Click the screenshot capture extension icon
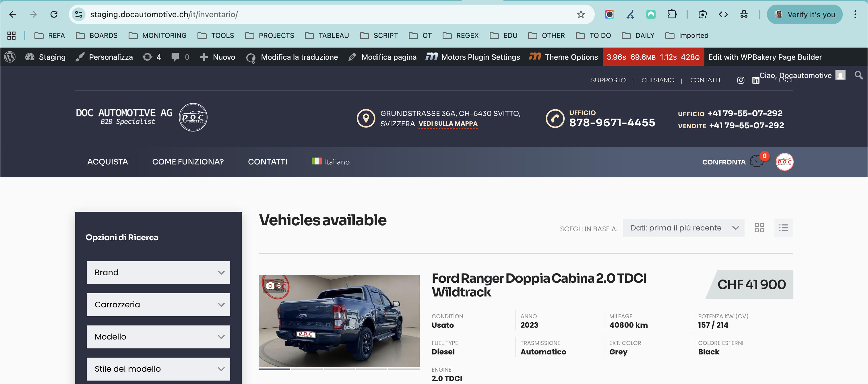Viewport: 868px width, 384px height. point(702,14)
